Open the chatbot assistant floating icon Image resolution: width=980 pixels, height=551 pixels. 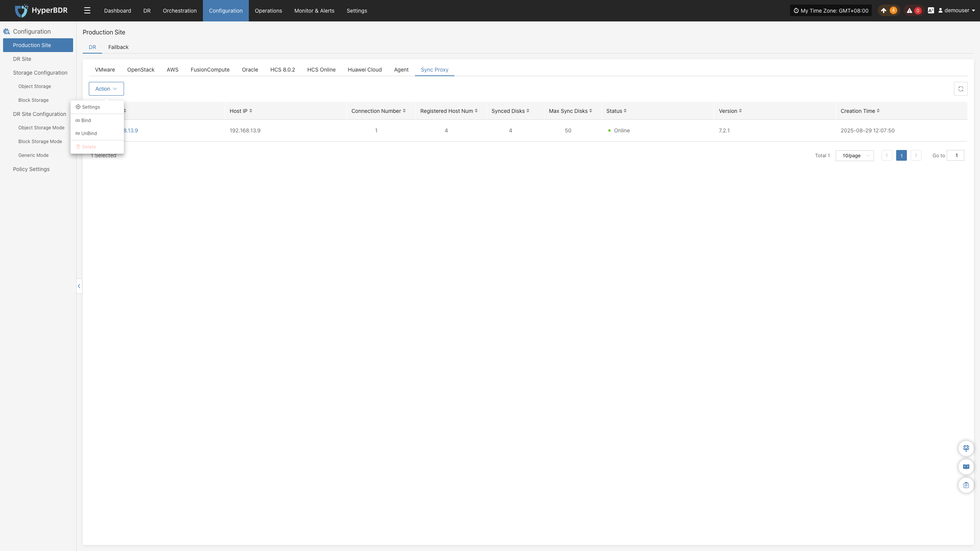(x=966, y=448)
